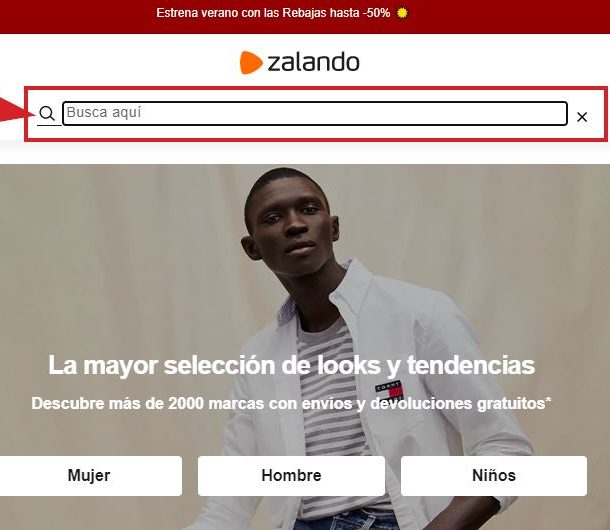Click the white shirt collar in photo
The width and height of the screenshot is (610, 530).
click(352, 288)
